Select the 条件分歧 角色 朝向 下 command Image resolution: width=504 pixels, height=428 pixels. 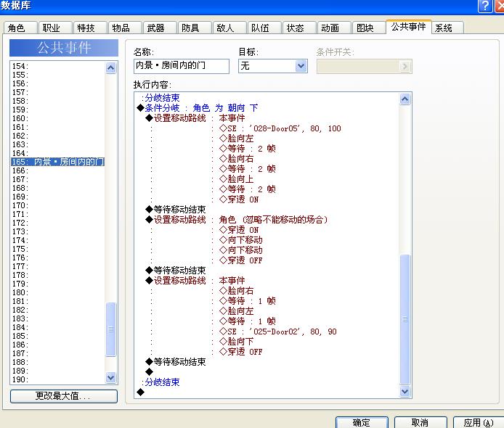pos(198,108)
